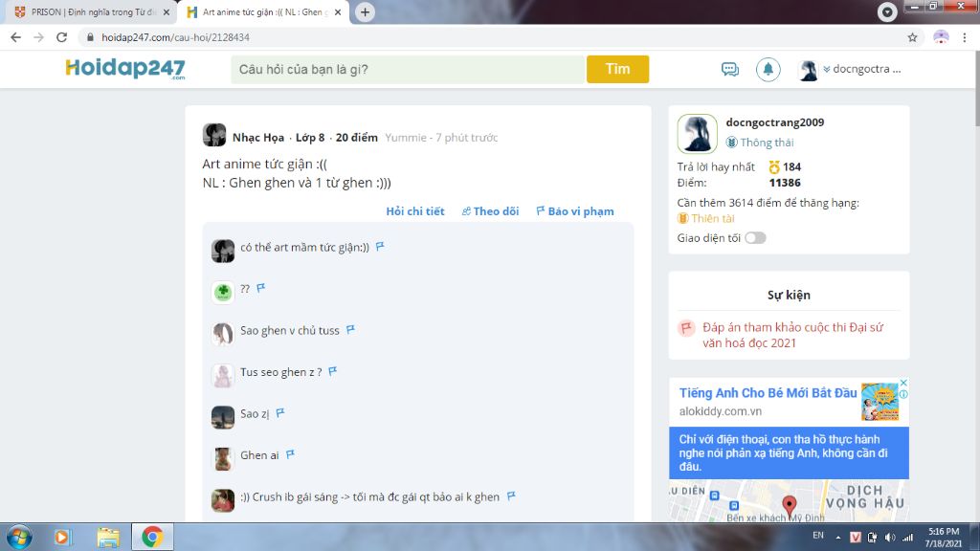Close the PRISON dictionary tab

[x=167, y=11]
